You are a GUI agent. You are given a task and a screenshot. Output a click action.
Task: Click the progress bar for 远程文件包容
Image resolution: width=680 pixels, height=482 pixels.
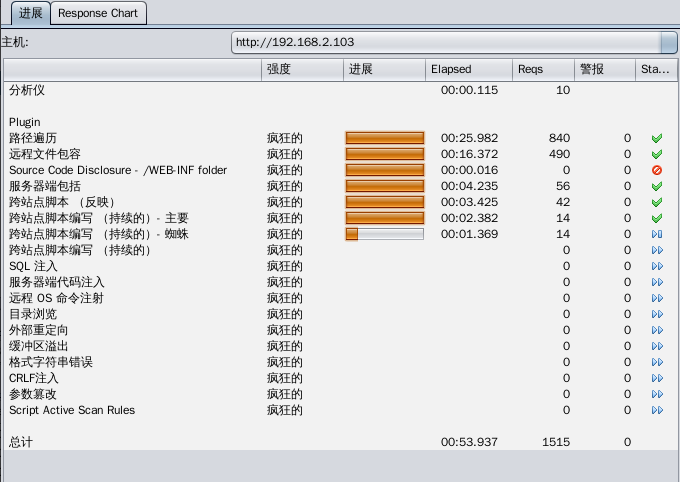(x=385, y=154)
